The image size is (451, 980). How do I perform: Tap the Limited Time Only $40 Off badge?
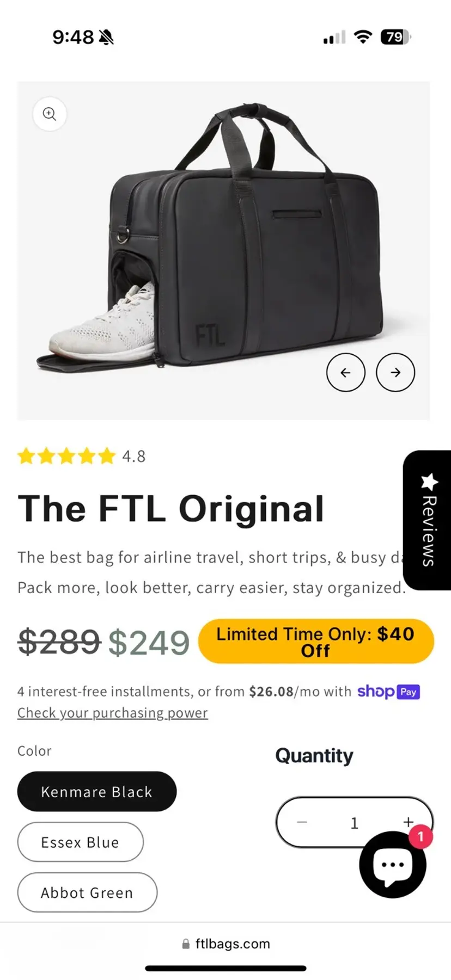(316, 642)
